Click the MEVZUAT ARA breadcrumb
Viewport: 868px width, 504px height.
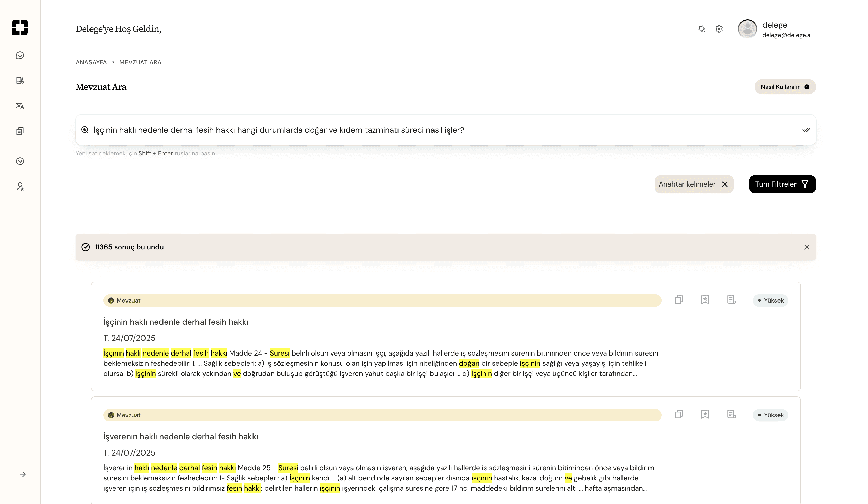point(140,62)
